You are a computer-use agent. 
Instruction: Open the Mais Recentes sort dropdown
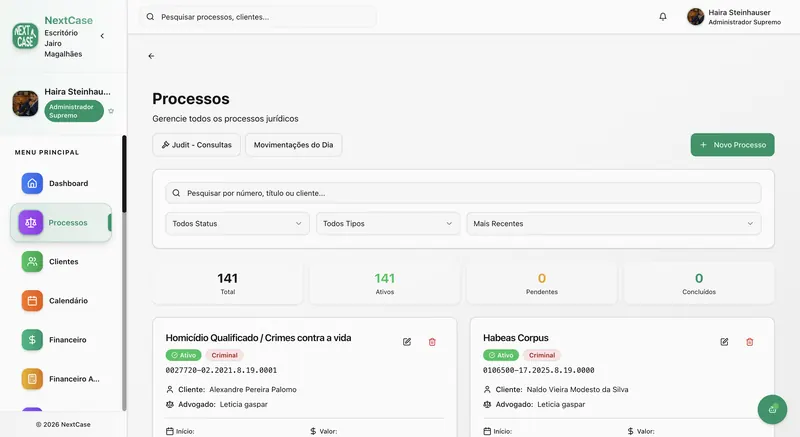click(614, 224)
